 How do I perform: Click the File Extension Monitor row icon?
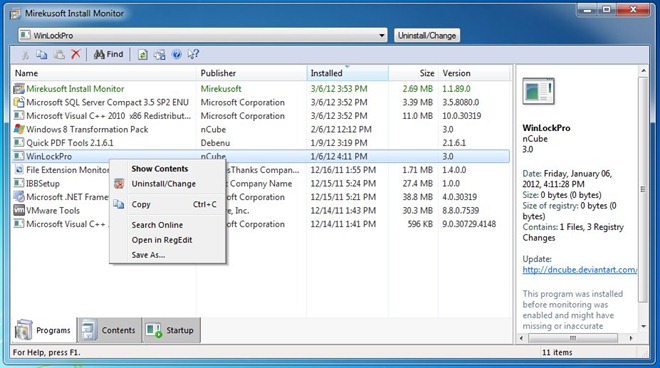point(19,170)
